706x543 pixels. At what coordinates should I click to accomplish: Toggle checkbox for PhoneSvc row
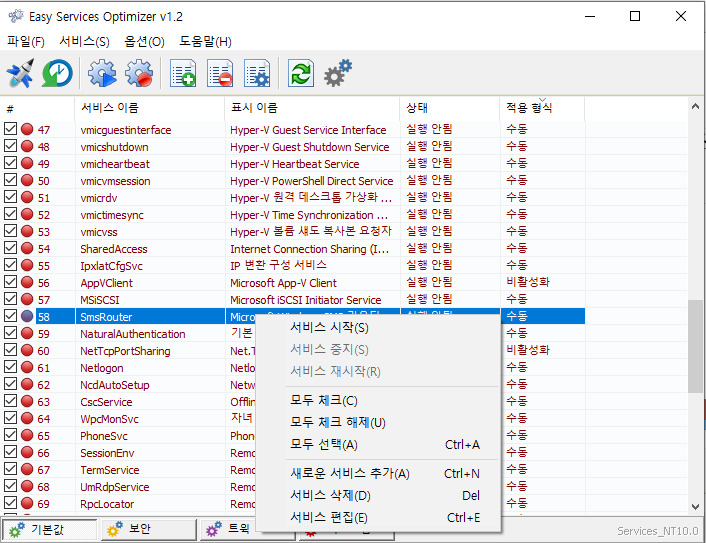click(10, 435)
